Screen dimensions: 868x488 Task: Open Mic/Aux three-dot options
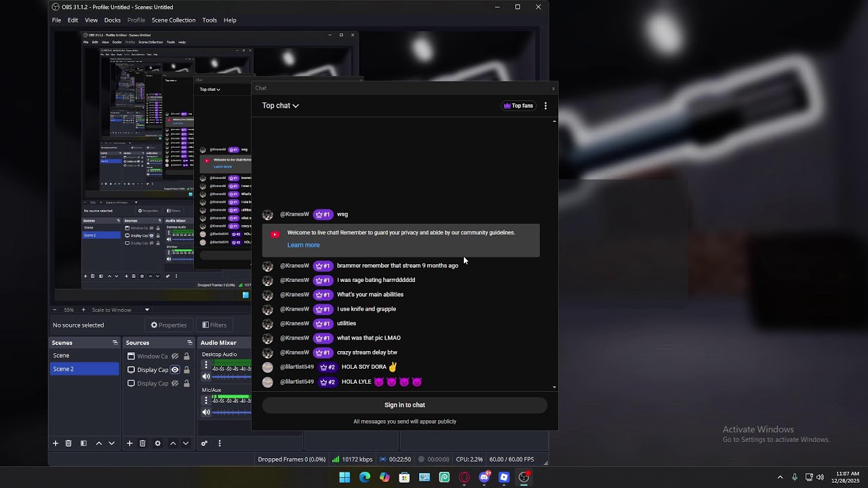206,401
